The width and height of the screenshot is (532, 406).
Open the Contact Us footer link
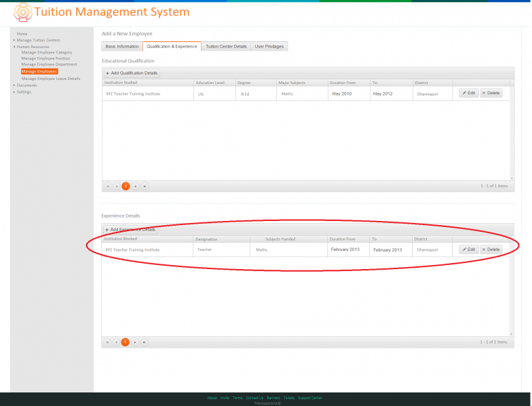255,398
